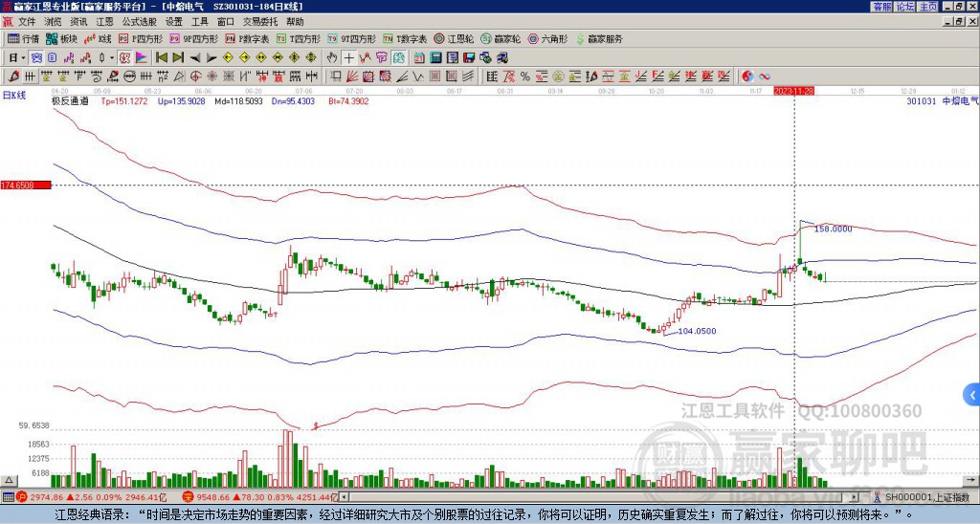Viewport: 980px width, 524px height.
Task: Click the 2023-11-28 date marker
Action: tap(793, 91)
